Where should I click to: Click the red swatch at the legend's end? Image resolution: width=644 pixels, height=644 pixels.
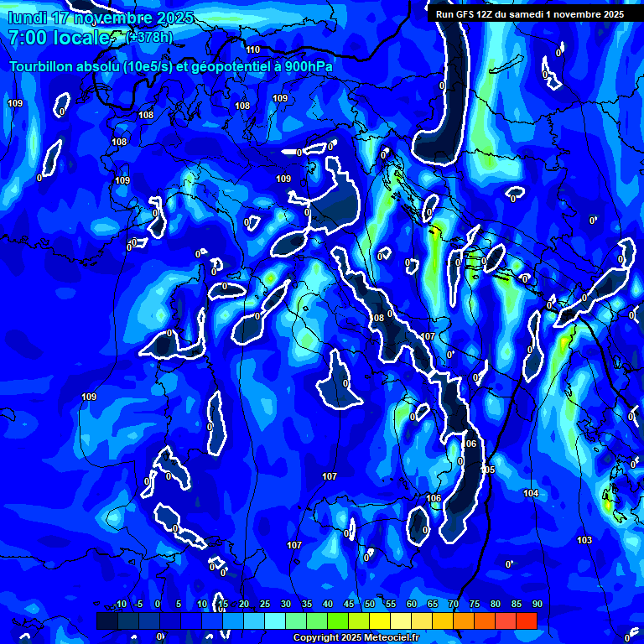pyautogui.click(x=526, y=621)
